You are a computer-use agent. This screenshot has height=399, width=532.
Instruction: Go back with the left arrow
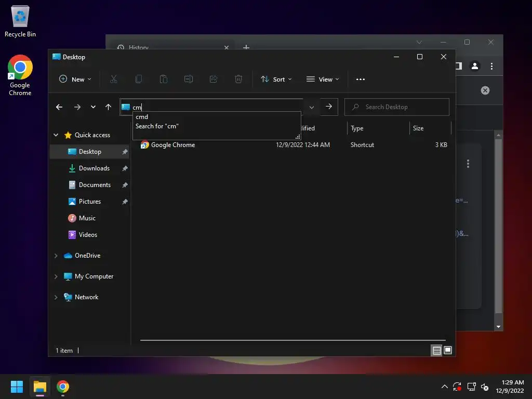59,107
